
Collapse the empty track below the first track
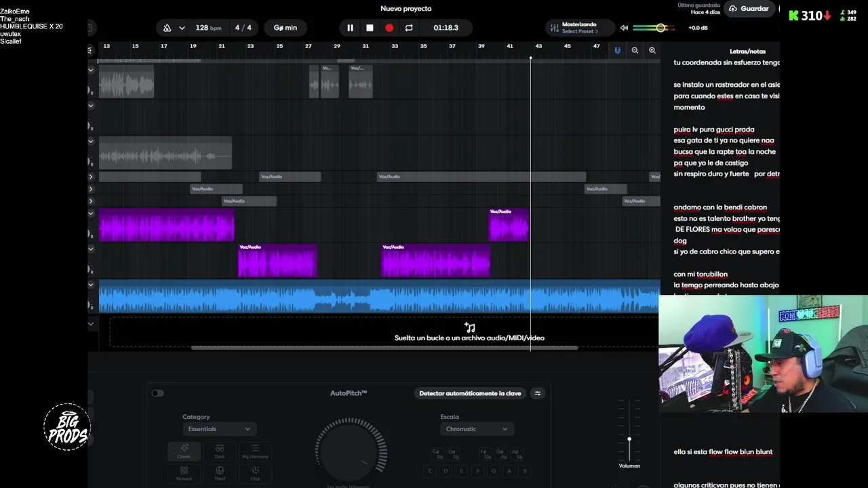91,106
